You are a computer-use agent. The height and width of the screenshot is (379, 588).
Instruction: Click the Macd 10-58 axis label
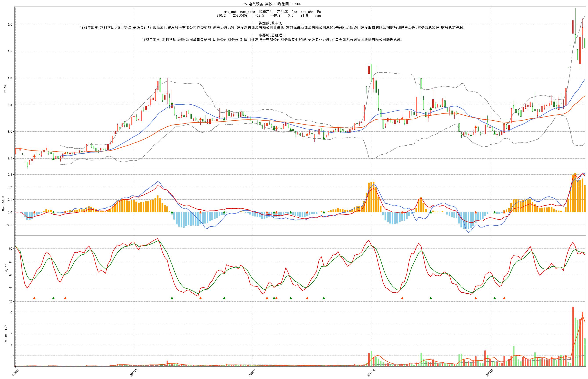coord(4,203)
